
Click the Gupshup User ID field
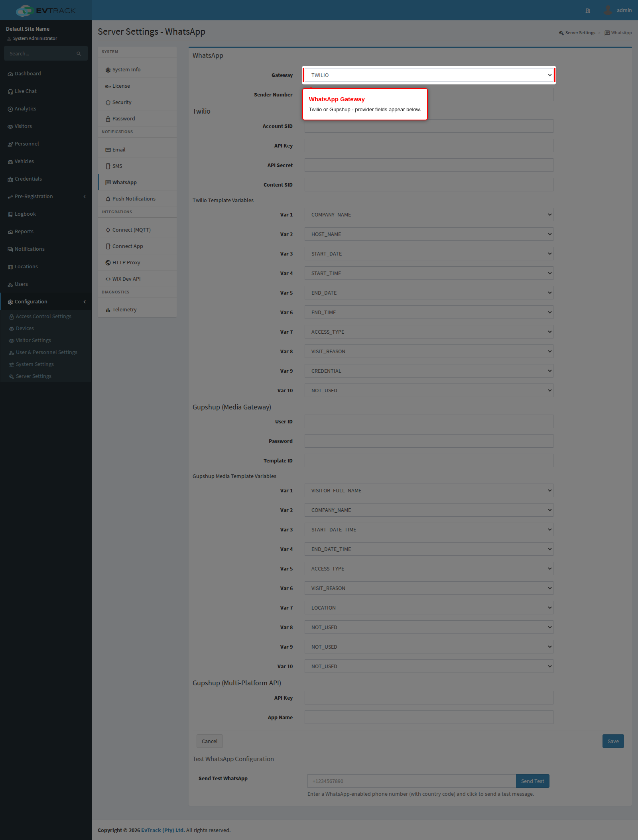[x=429, y=421]
